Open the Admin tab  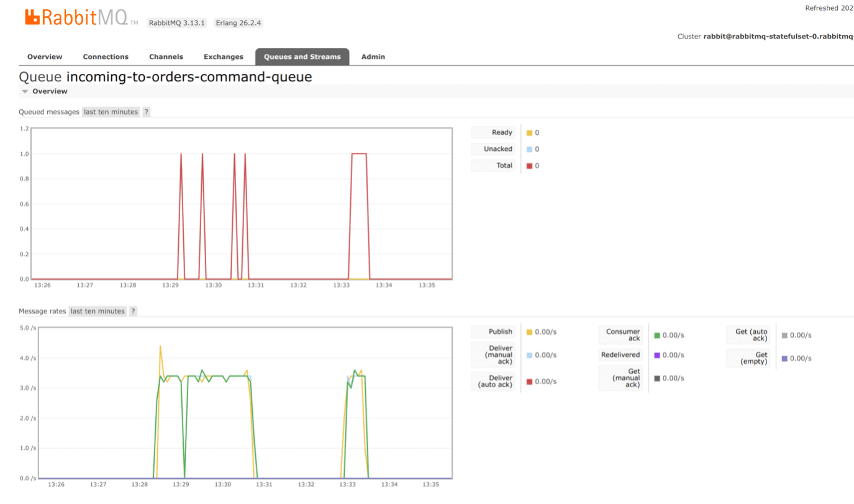click(x=373, y=56)
